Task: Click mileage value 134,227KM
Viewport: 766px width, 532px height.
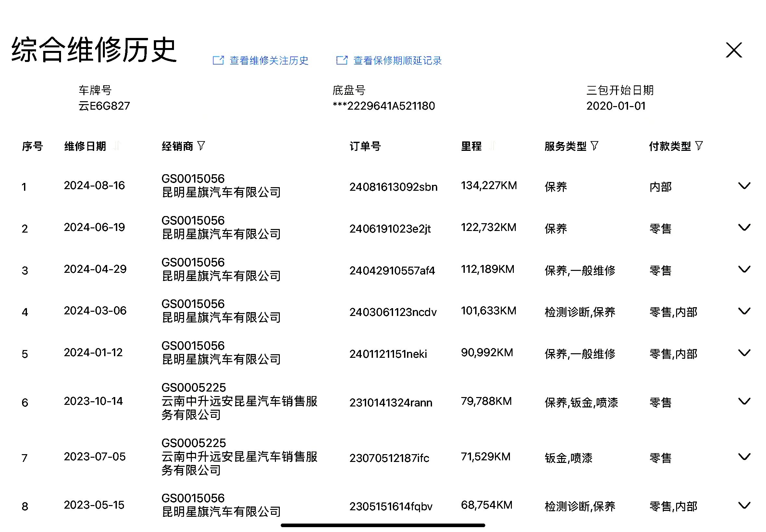Action: tap(489, 186)
